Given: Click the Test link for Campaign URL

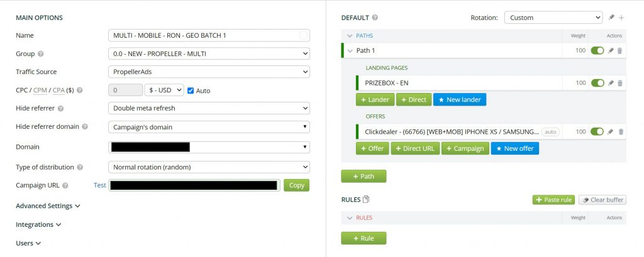Looking at the screenshot, I should click(x=99, y=185).
